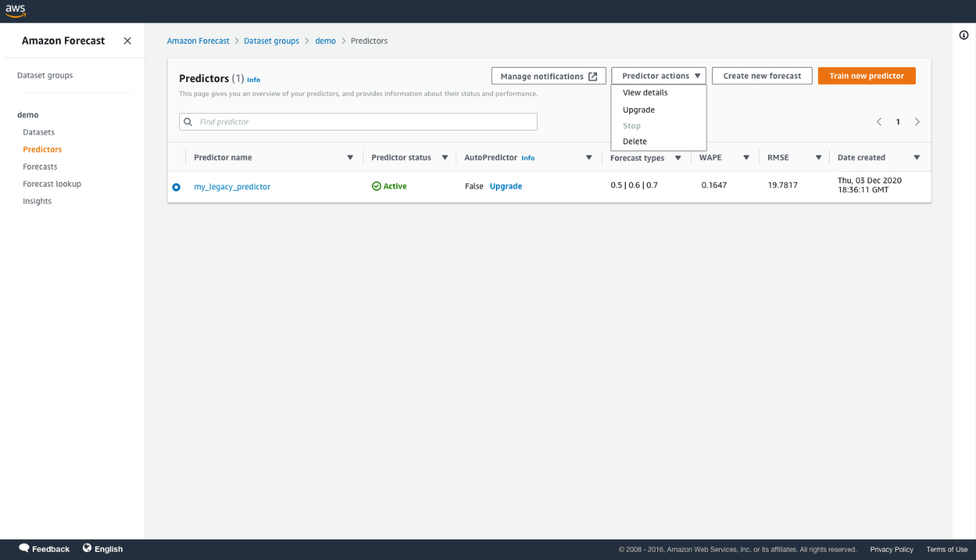Focus the Find predictor search field

(x=358, y=122)
